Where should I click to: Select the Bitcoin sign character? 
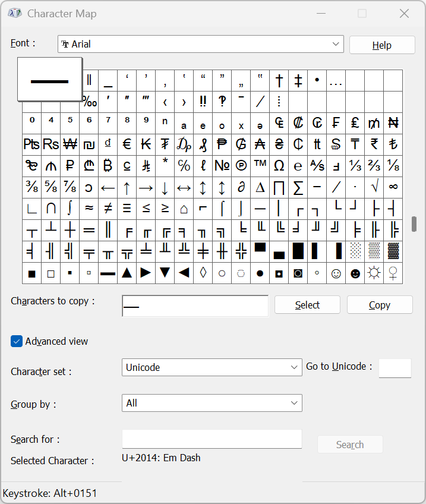click(x=108, y=166)
